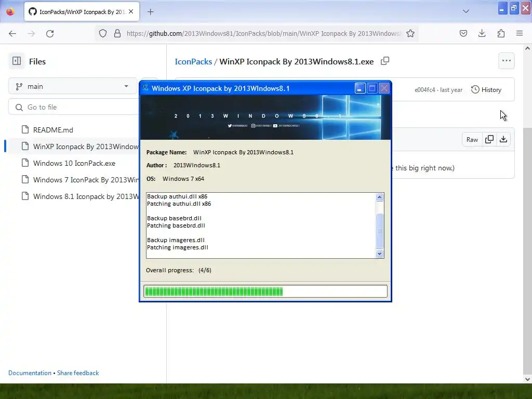
Task: Click the 'Patching imageres.dll' log line
Action: pyautogui.click(x=178, y=247)
